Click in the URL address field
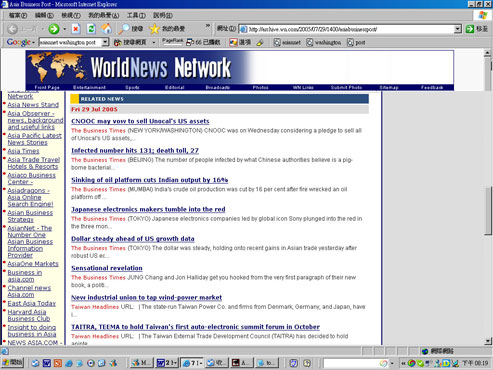The height and width of the screenshot is (370, 493). point(351,29)
